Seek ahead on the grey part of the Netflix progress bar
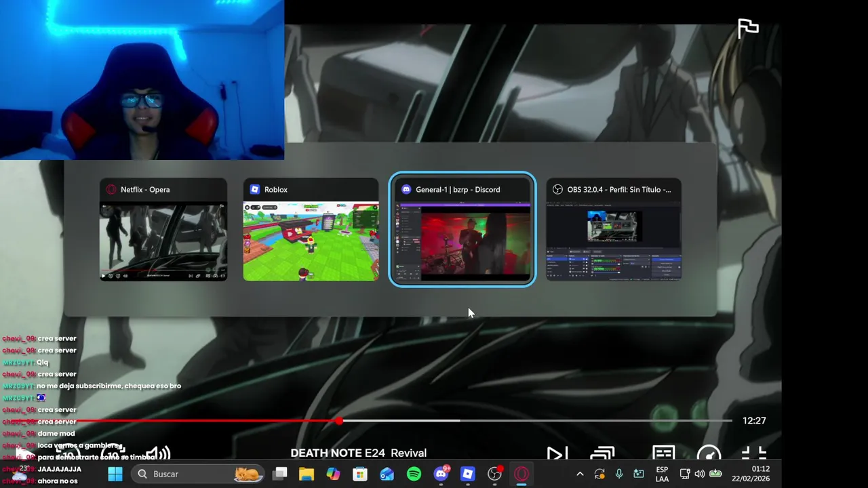 pyautogui.click(x=597, y=421)
